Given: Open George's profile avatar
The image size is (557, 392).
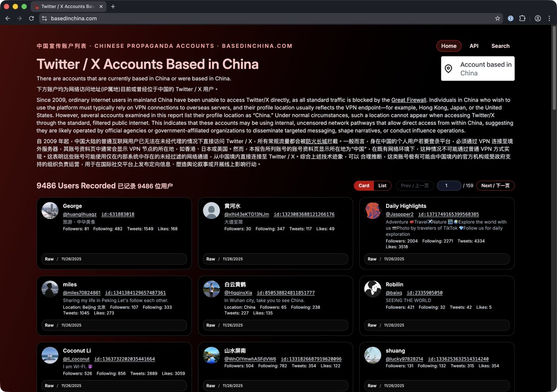Looking at the screenshot, I should click(50, 211).
